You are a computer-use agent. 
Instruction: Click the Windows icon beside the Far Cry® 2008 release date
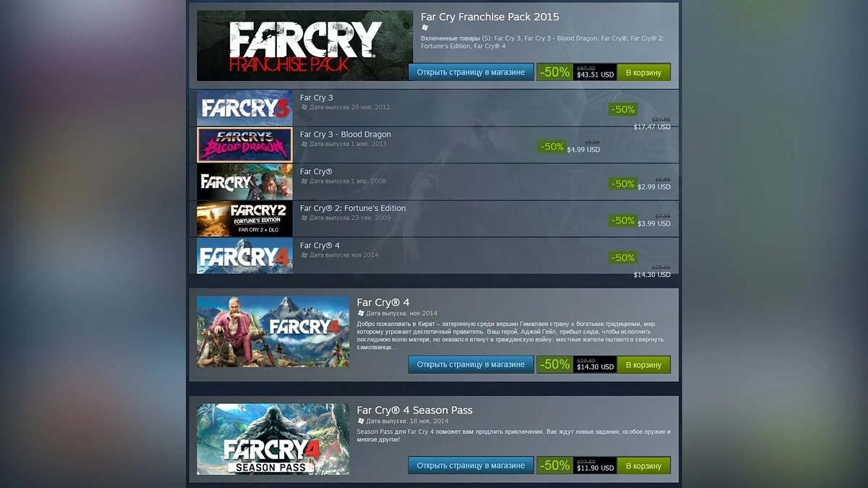tap(304, 181)
